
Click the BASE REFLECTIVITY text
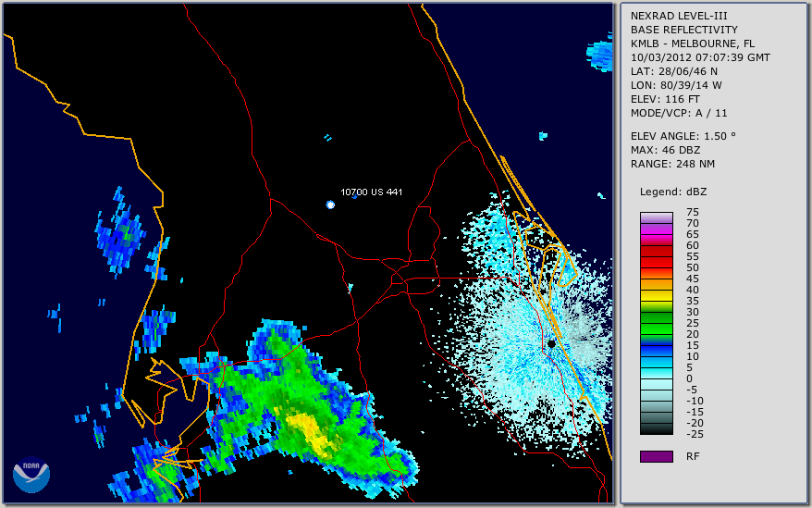(x=683, y=30)
